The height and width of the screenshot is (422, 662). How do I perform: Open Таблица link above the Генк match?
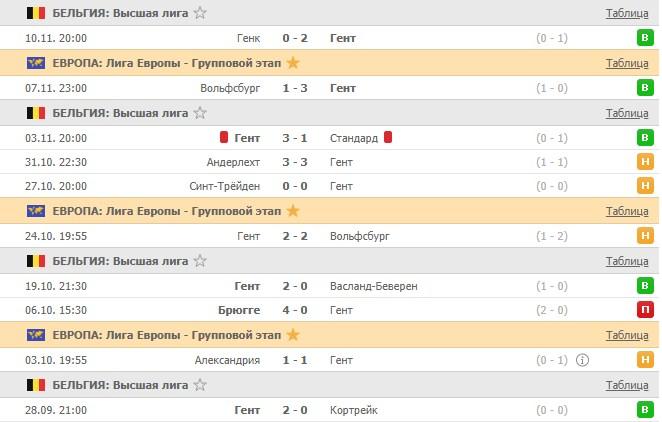pyautogui.click(x=627, y=13)
